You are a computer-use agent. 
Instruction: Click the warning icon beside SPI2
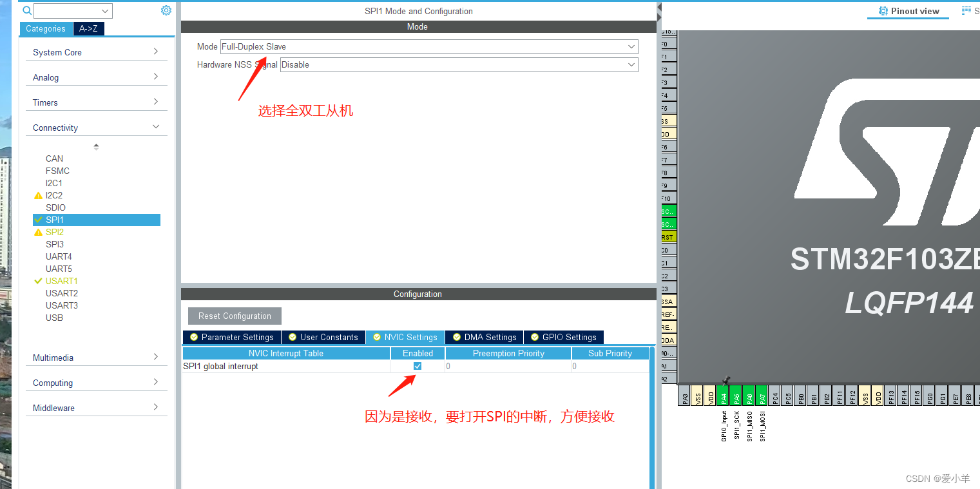click(38, 232)
